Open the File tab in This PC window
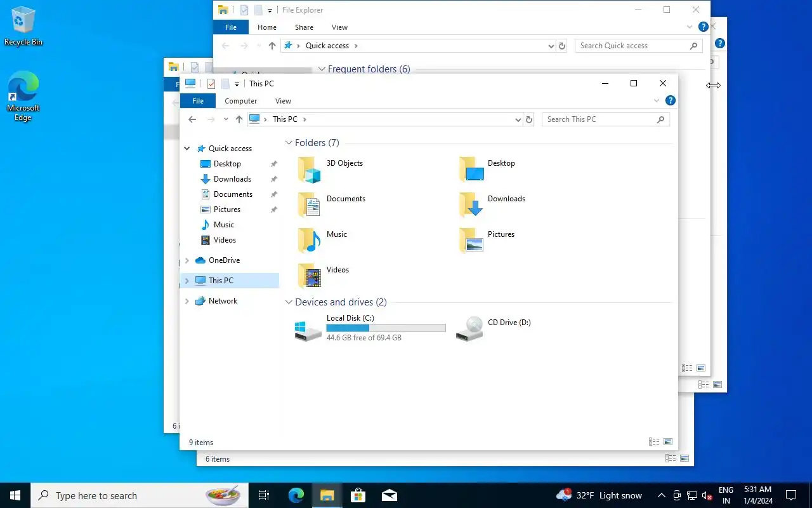This screenshot has width=812, height=508. 198,101
